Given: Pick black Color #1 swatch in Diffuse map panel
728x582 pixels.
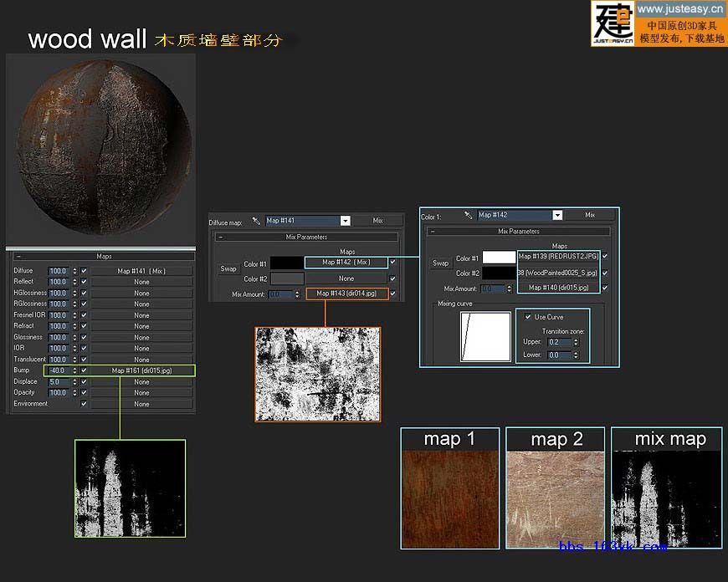Looking at the screenshot, I should 287,263.
